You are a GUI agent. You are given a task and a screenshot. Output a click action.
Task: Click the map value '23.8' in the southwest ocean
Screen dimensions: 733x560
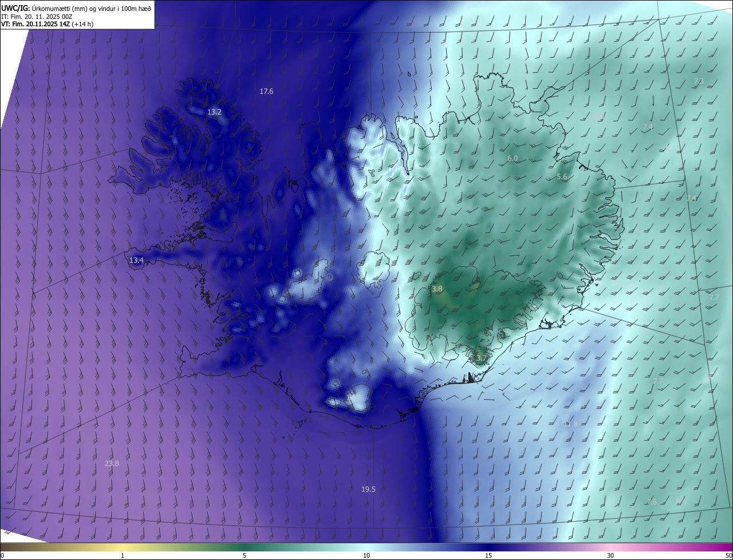click(112, 463)
